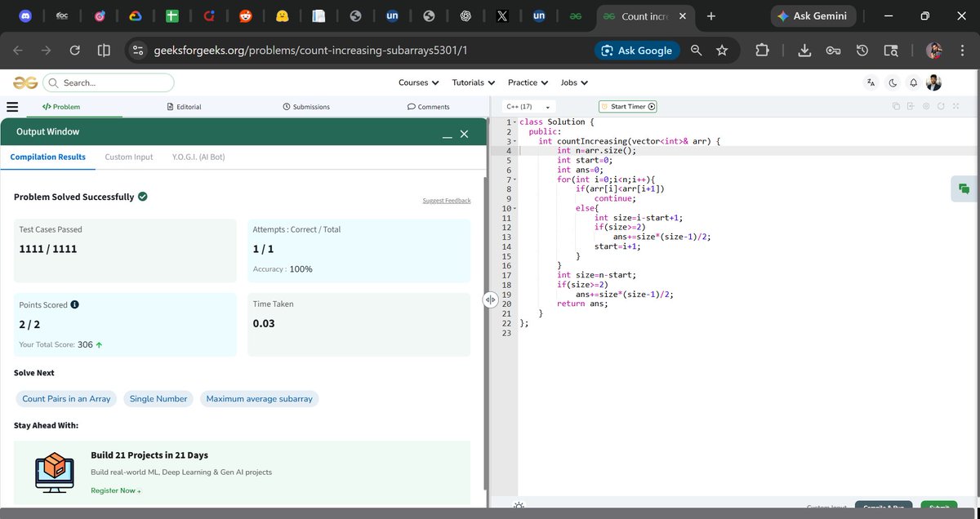Switch to the Reddit browser tab
This screenshot has height=519, width=980.
(245, 16)
